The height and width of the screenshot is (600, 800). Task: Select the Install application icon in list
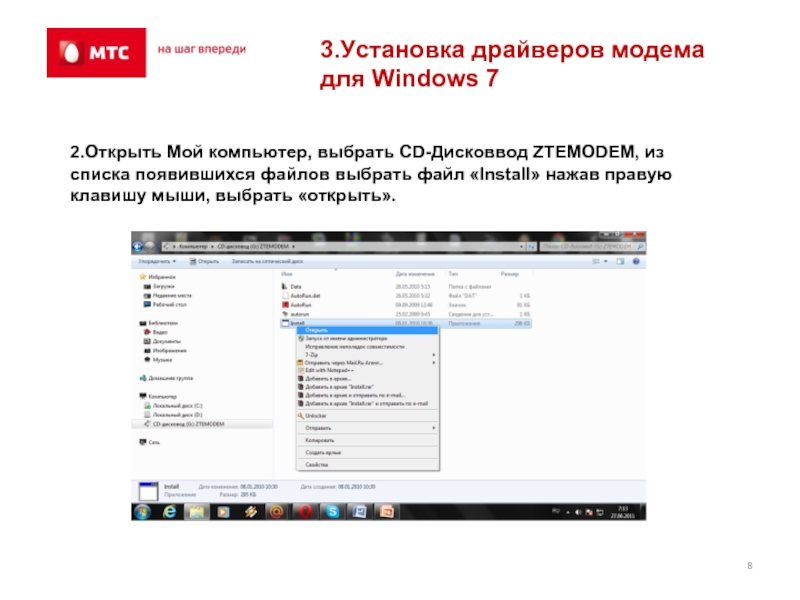285,323
